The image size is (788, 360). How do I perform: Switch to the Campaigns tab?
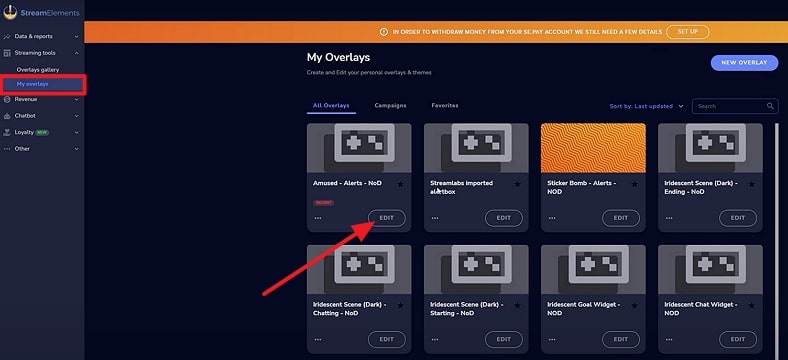click(390, 106)
